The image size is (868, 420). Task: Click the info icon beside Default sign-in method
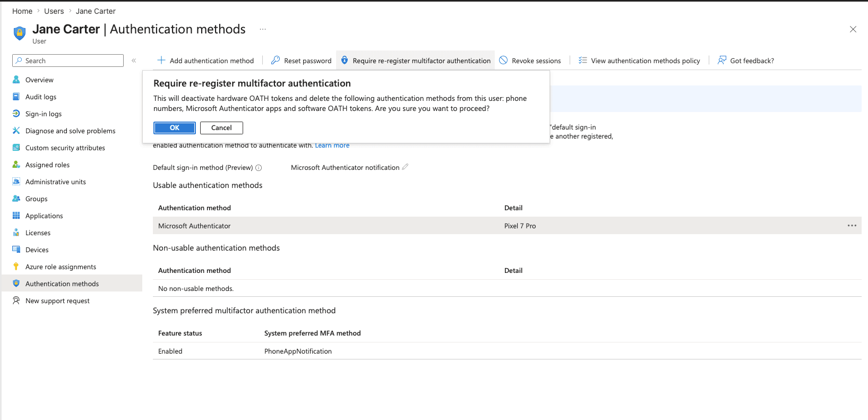tap(259, 168)
